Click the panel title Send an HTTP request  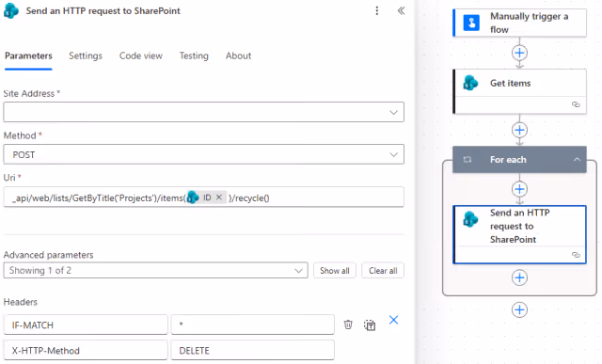[103, 10]
